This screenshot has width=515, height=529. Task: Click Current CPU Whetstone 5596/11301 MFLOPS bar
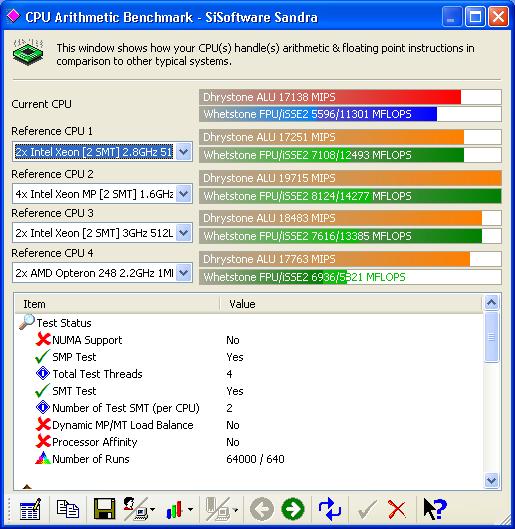click(x=350, y=114)
